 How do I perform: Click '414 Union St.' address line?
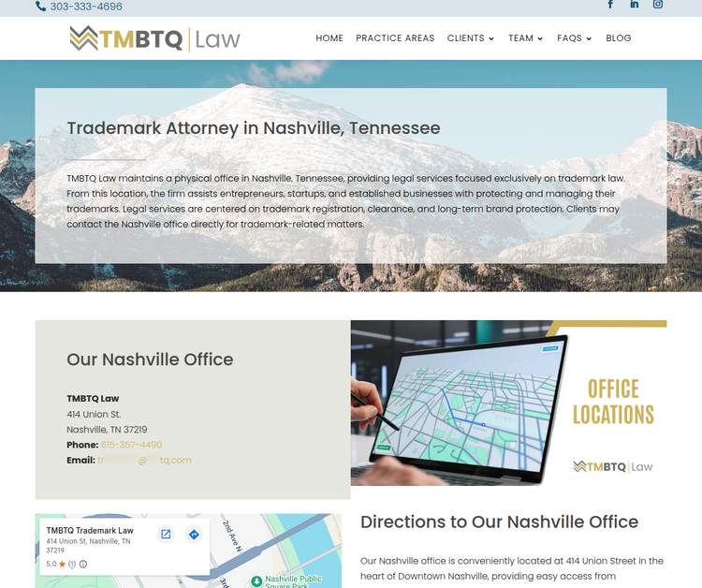click(x=94, y=414)
